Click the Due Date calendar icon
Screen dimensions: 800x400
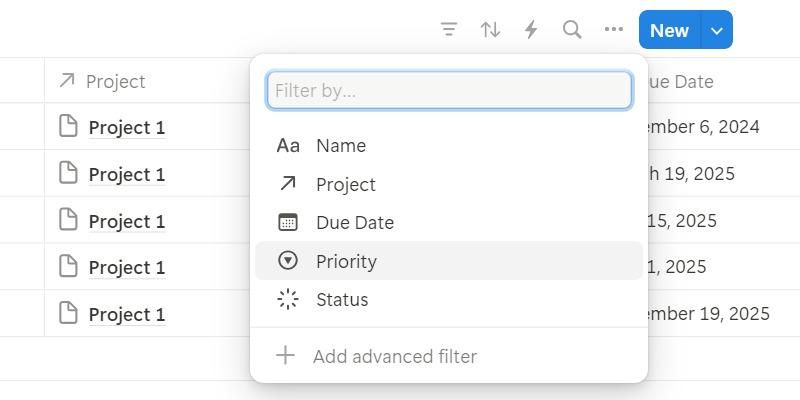click(x=288, y=223)
